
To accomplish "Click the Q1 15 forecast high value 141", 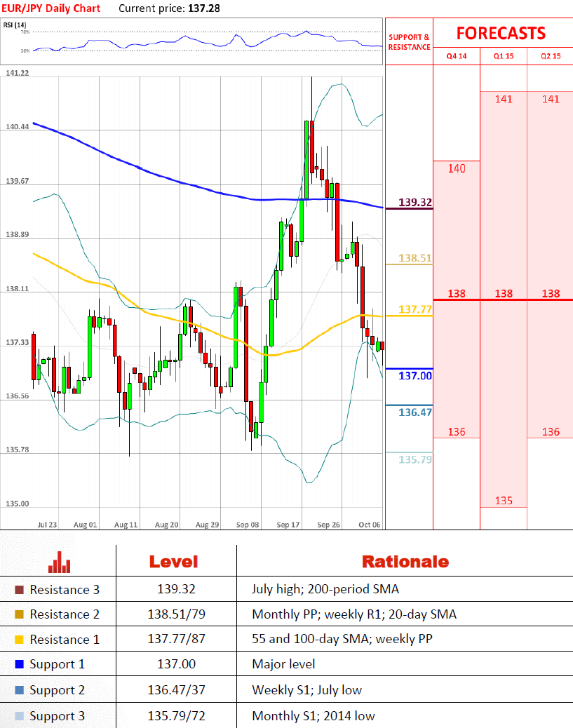I will coord(504,100).
